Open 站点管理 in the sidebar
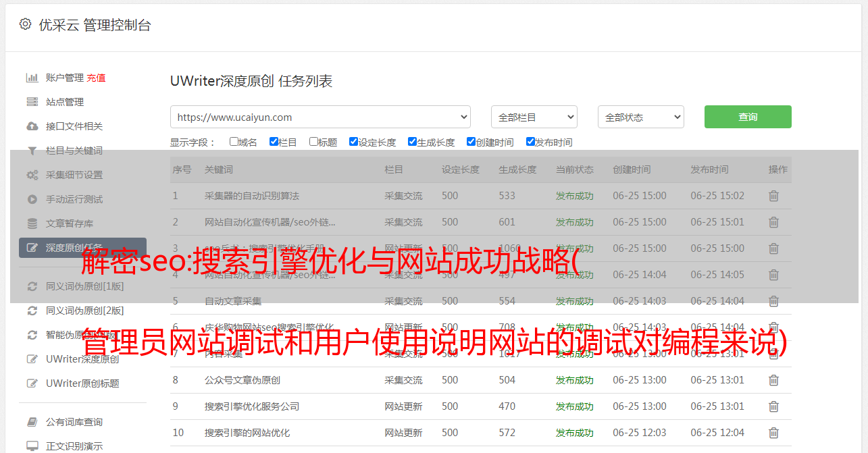The height and width of the screenshot is (453, 868). tap(65, 102)
